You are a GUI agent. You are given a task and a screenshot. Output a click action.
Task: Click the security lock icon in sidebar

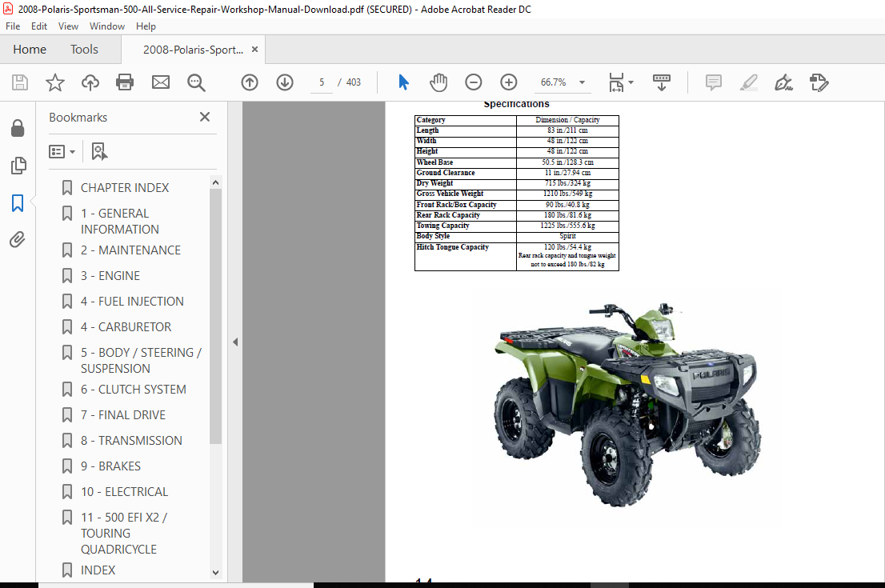pyautogui.click(x=18, y=128)
